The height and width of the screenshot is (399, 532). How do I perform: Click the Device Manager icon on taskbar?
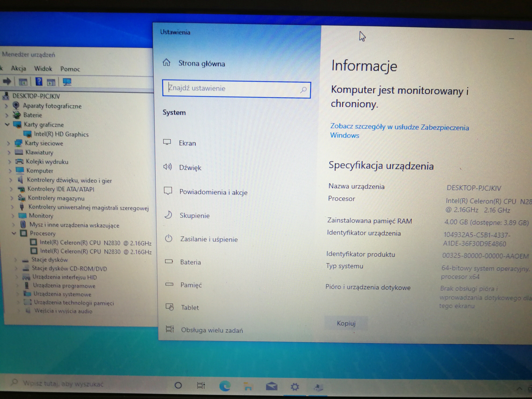click(x=318, y=387)
